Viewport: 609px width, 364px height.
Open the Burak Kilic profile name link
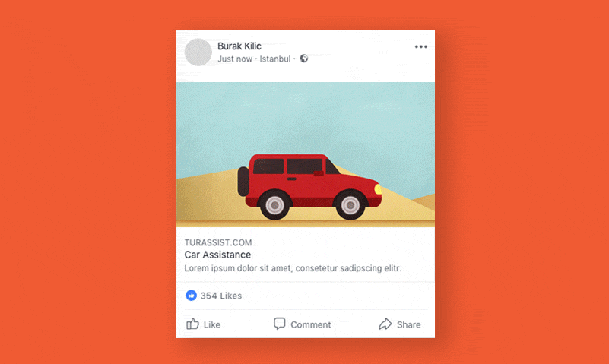click(239, 46)
